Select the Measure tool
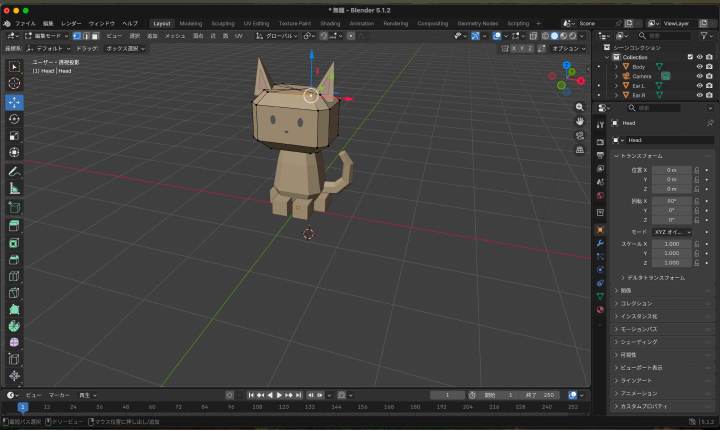This screenshot has height=430, width=720. (14, 188)
